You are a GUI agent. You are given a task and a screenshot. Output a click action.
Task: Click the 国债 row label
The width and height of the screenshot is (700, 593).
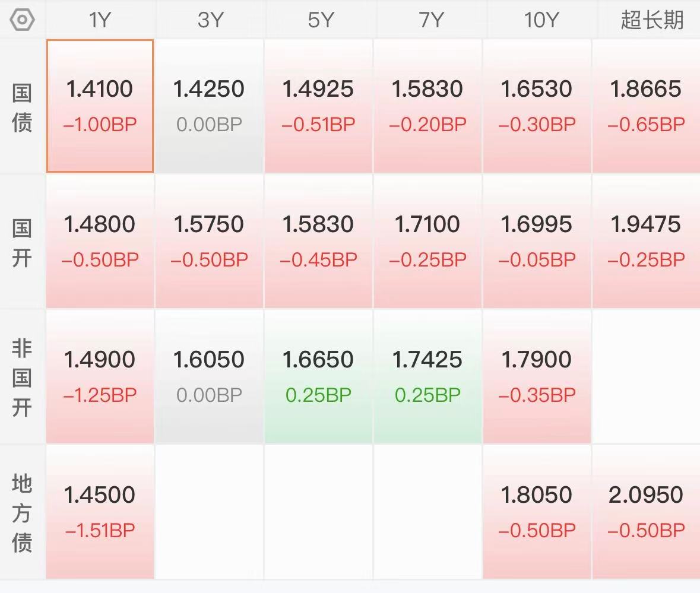22,107
